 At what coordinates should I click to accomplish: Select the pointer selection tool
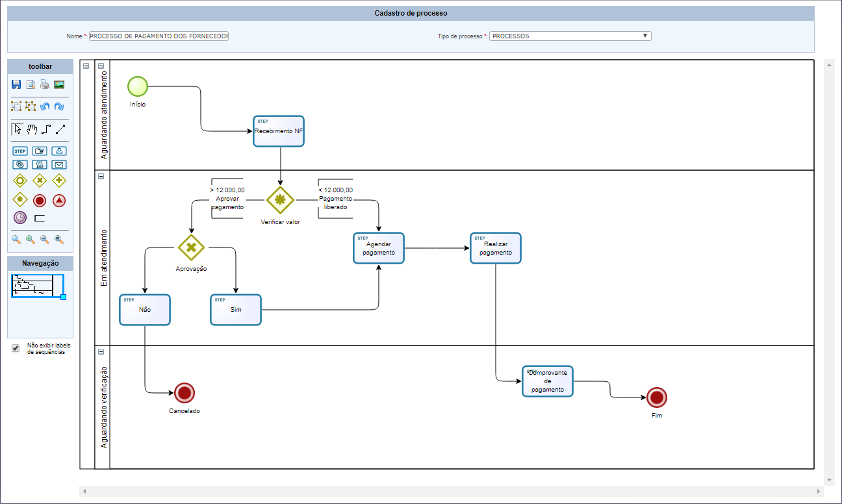(18, 129)
